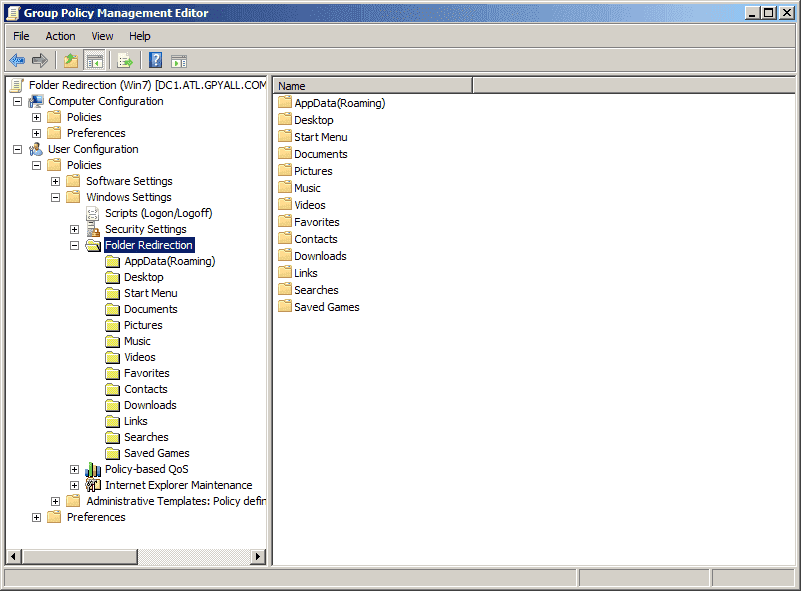The image size is (801, 591).
Task: Select Downloads in the tree pane
Action: pos(150,405)
